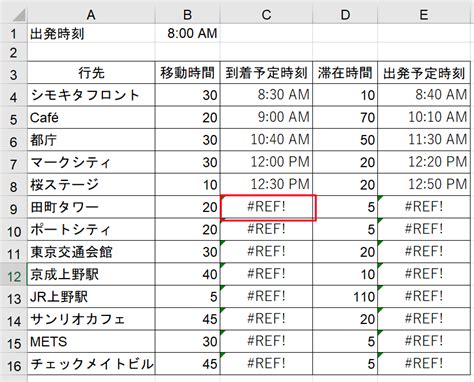This screenshot has width=474, height=382.
Task: Select the 都庁 cell
Action: click(x=91, y=140)
